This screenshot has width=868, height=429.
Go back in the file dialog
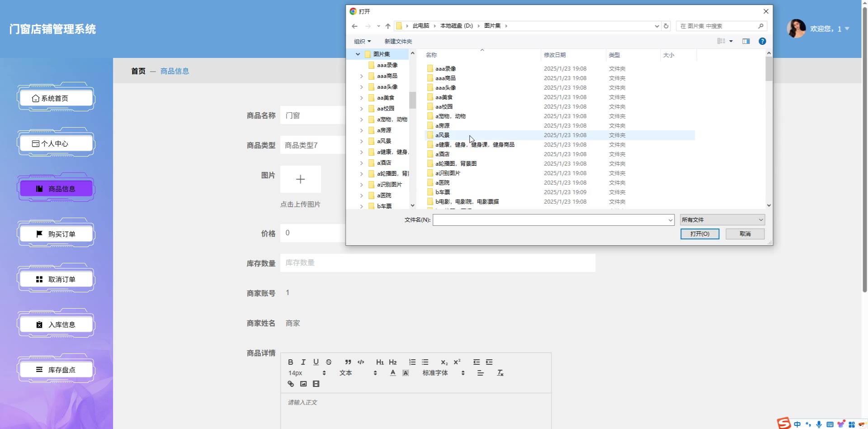tap(354, 26)
